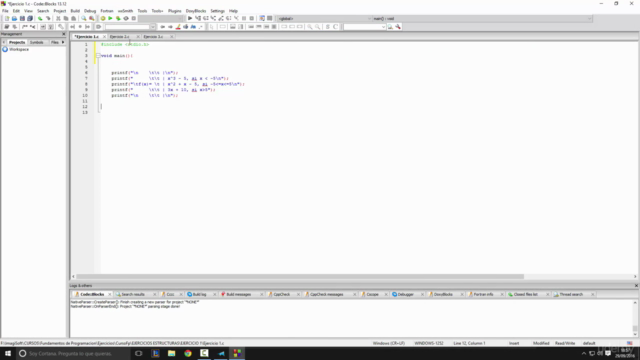Run the program with the green arrow
Viewport: 640px width, 360px height.
coord(110,18)
